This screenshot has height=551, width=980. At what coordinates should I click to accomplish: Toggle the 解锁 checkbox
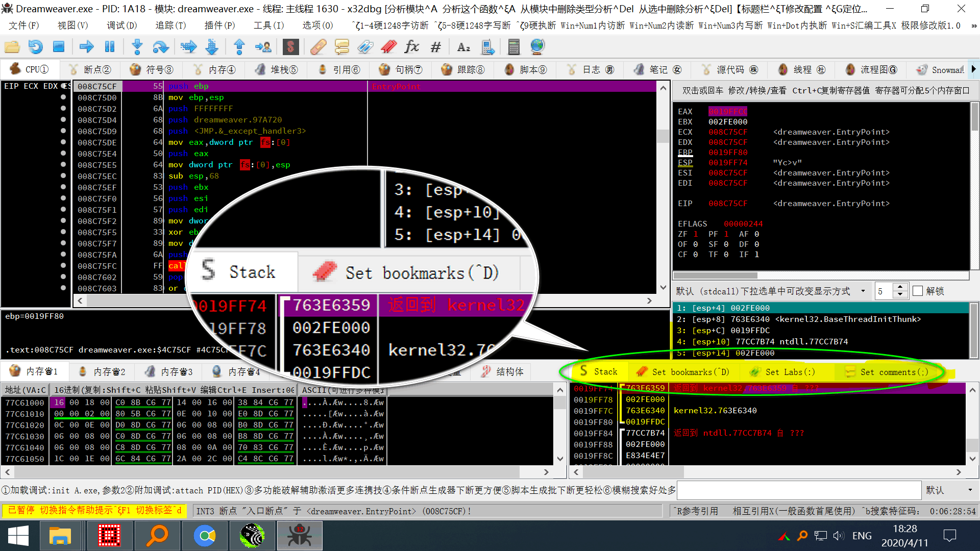pos(918,291)
